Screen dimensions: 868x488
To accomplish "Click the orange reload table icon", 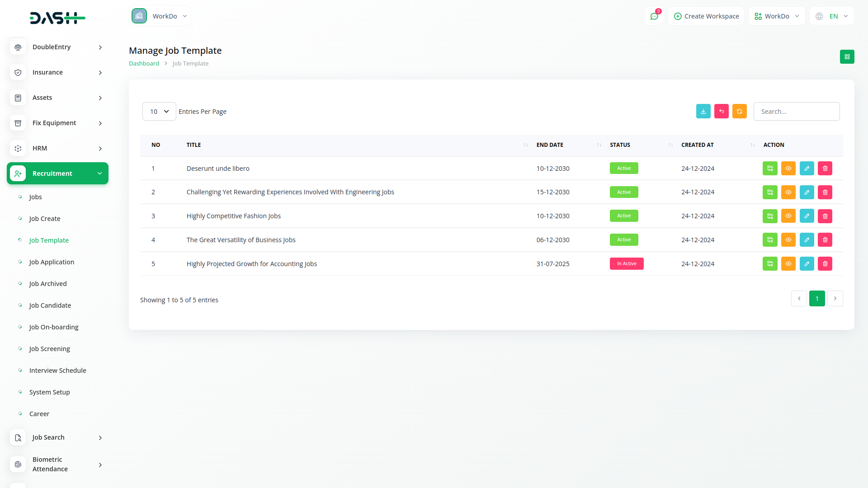I will (739, 111).
